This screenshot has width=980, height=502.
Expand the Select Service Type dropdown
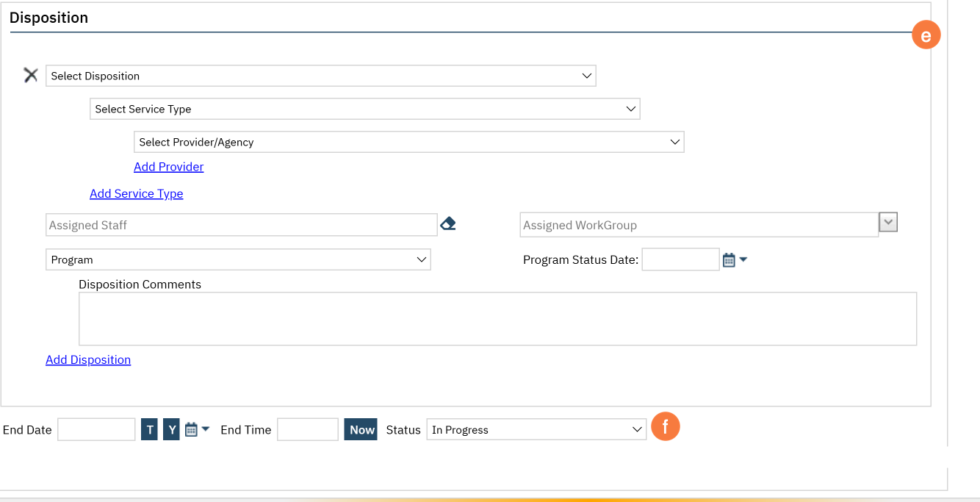pos(364,109)
